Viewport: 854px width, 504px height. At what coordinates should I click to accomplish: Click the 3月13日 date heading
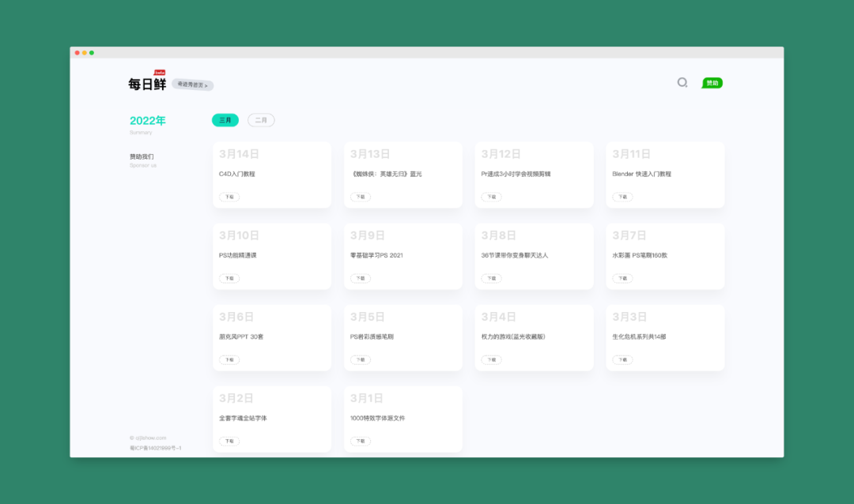tap(370, 154)
